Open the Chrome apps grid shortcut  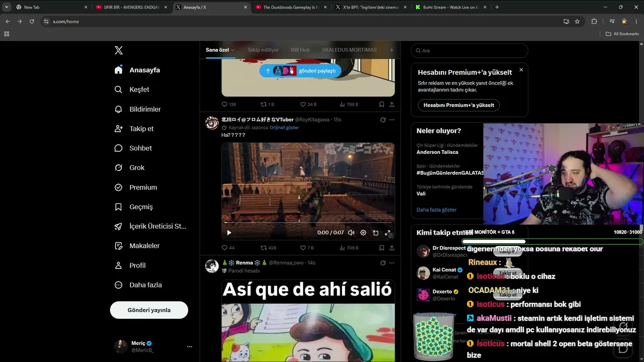click(x=7, y=34)
